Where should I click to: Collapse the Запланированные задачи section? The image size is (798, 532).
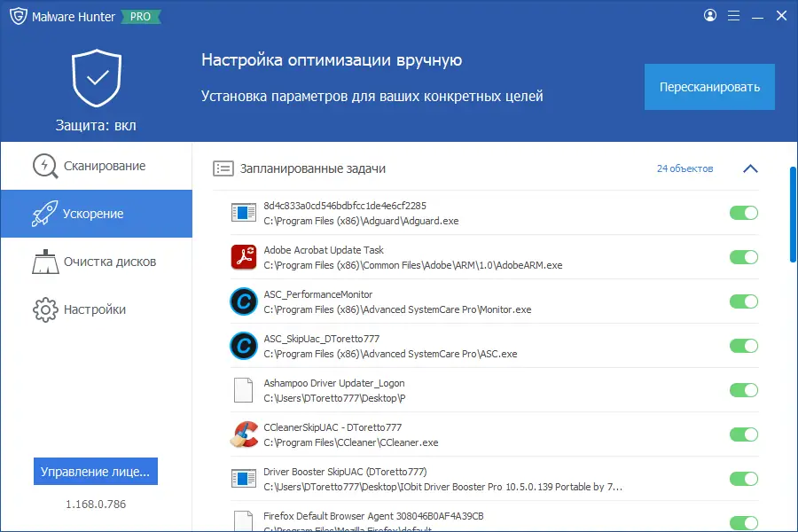pos(751,168)
